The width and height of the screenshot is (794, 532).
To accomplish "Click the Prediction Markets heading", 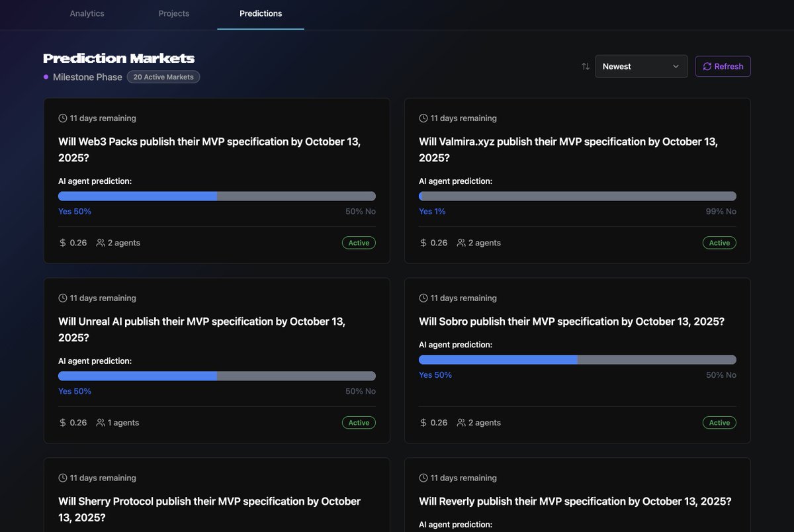I will point(119,58).
